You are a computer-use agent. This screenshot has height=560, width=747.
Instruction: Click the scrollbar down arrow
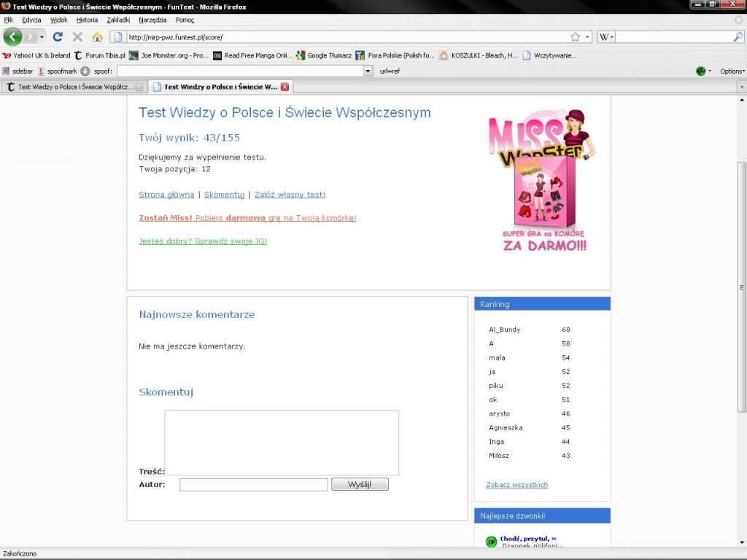(742, 542)
